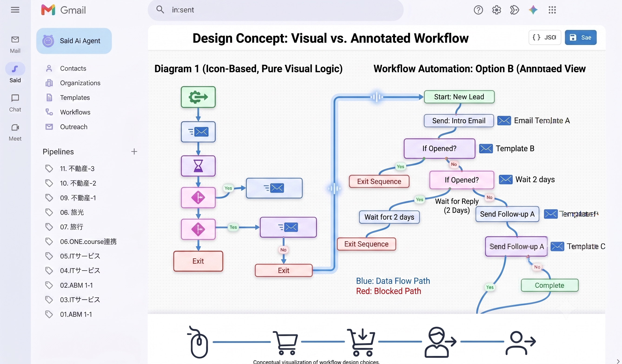Select pipeline 07. 旅行
Screen dimensions: 622x364
click(x=64, y=227)
